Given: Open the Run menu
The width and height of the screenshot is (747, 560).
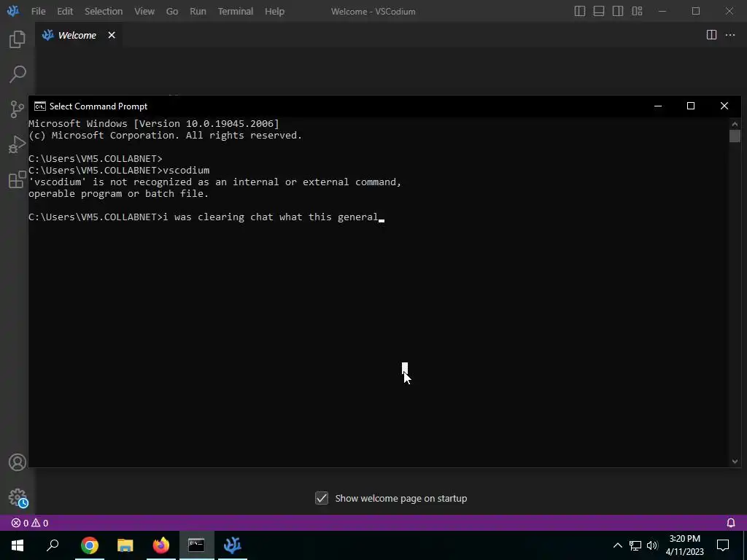Looking at the screenshot, I should [x=198, y=11].
